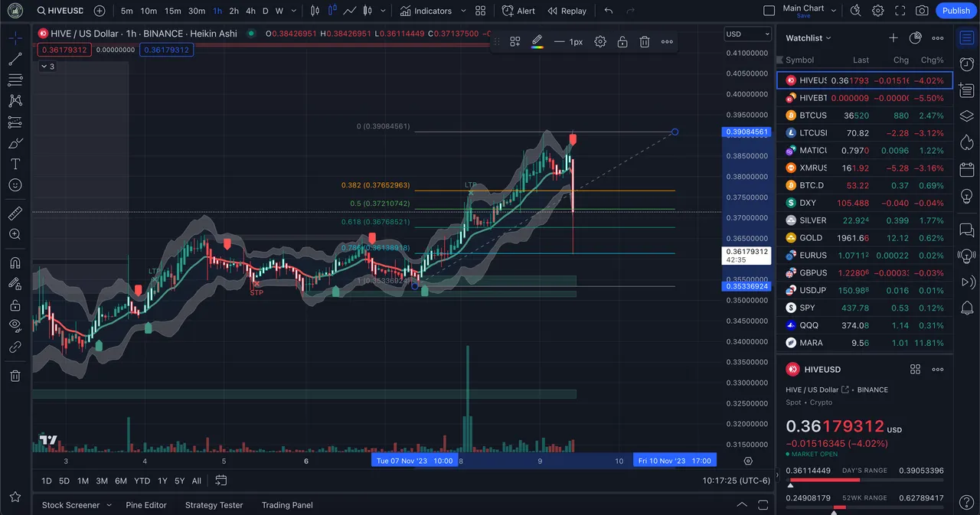The height and width of the screenshot is (515, 980).
Task: Open the go to date calendar icon
Action: (220, 481)
